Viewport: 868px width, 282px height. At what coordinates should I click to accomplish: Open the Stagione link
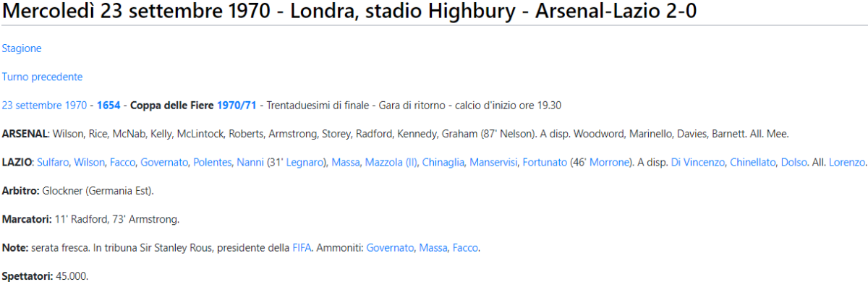(22, 48)
